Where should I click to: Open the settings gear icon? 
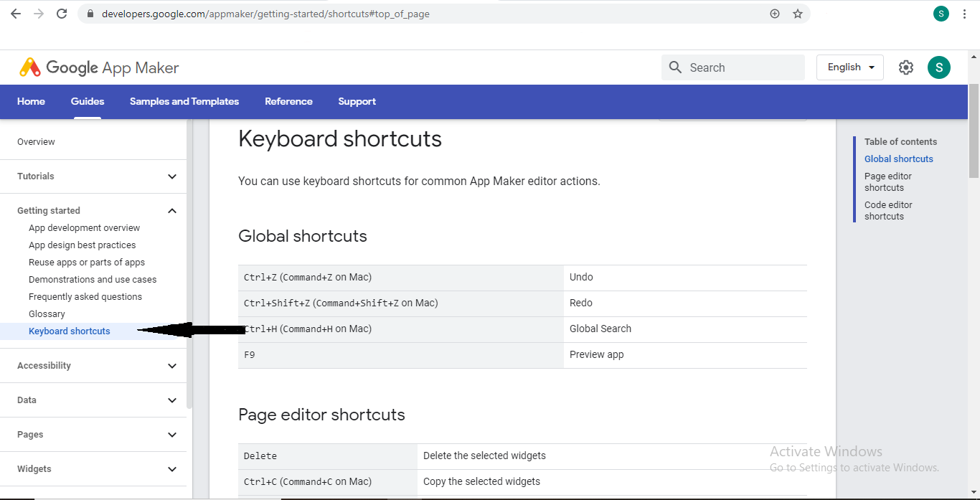coord(906,67)
